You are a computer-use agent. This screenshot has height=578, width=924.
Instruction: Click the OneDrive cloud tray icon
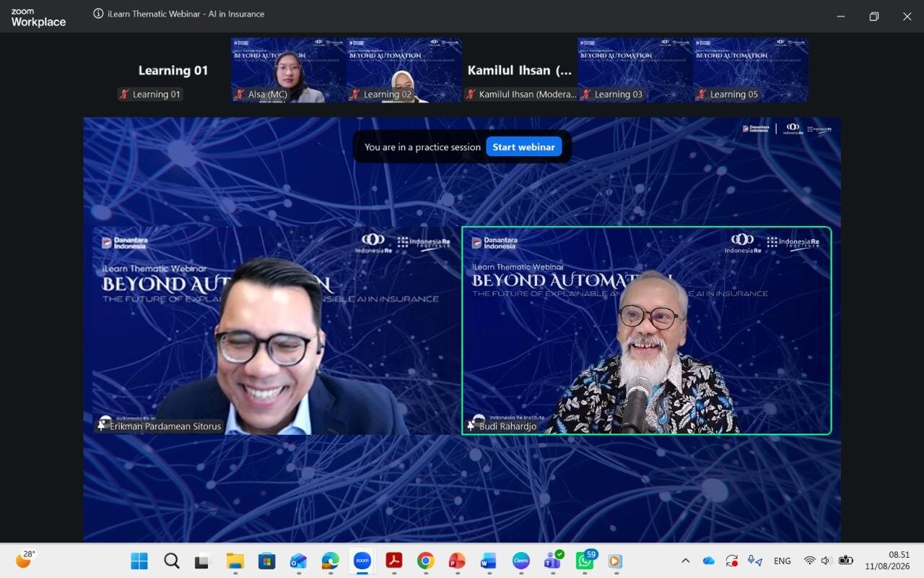(708, 561)
